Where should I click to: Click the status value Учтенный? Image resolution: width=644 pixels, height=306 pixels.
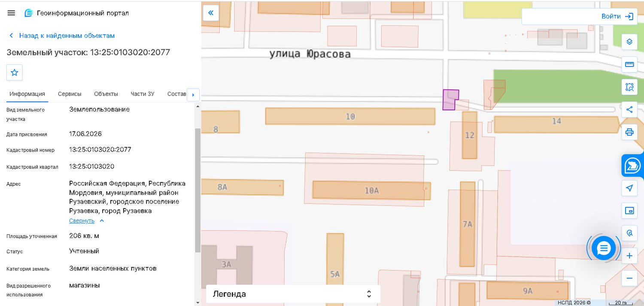pyautogui.click(x=84, y=251)
